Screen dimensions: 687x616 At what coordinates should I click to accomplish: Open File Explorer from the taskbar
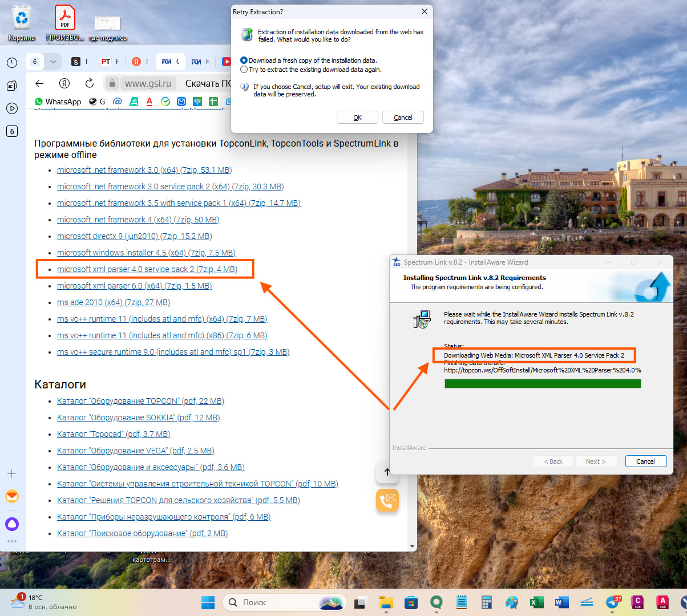point(386,602)
